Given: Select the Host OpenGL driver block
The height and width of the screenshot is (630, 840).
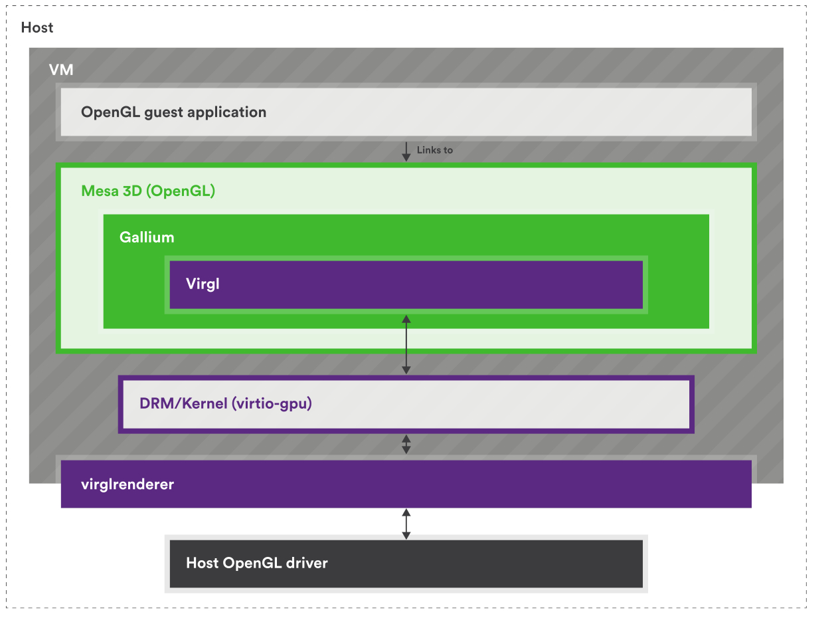Looking at the screenshot, I should 406,563.
